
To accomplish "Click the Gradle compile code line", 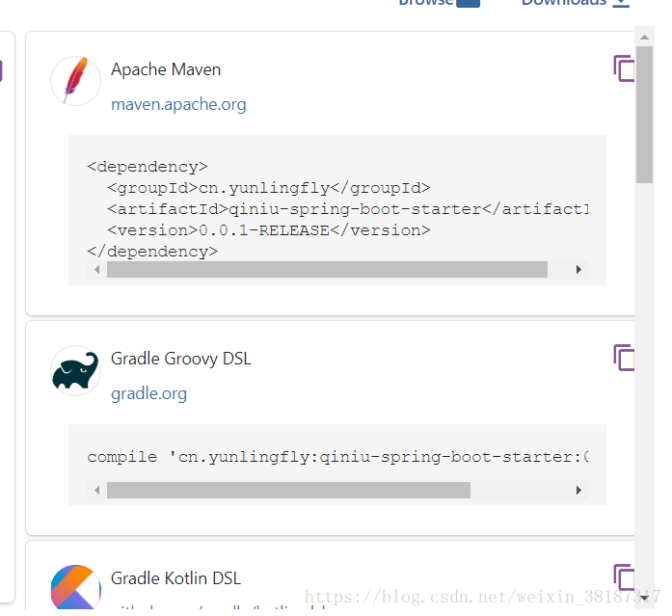I will click(337, 457).
